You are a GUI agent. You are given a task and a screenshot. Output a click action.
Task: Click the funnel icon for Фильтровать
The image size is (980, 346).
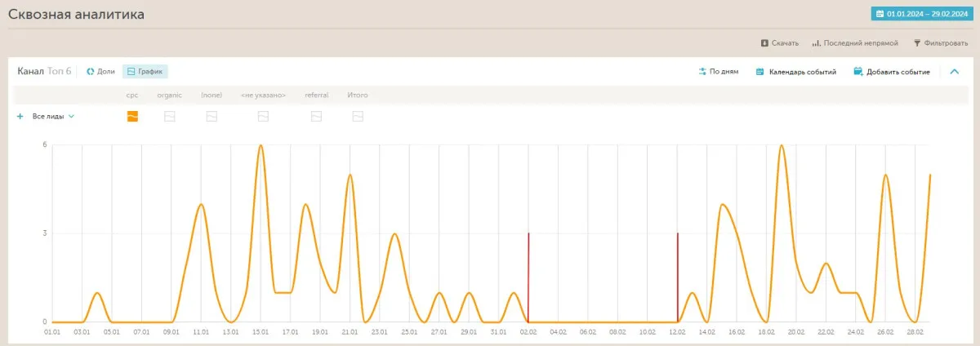[x=917, y=42]
